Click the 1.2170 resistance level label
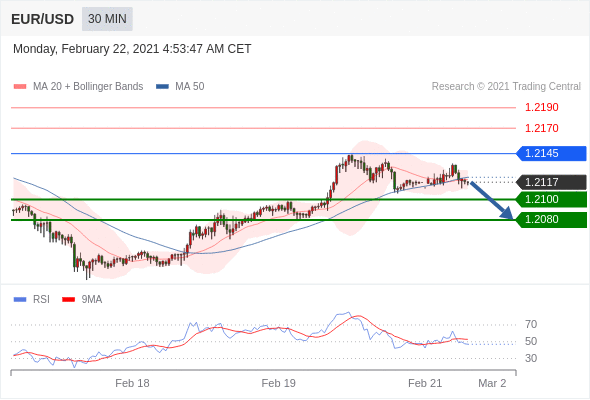 542,128
